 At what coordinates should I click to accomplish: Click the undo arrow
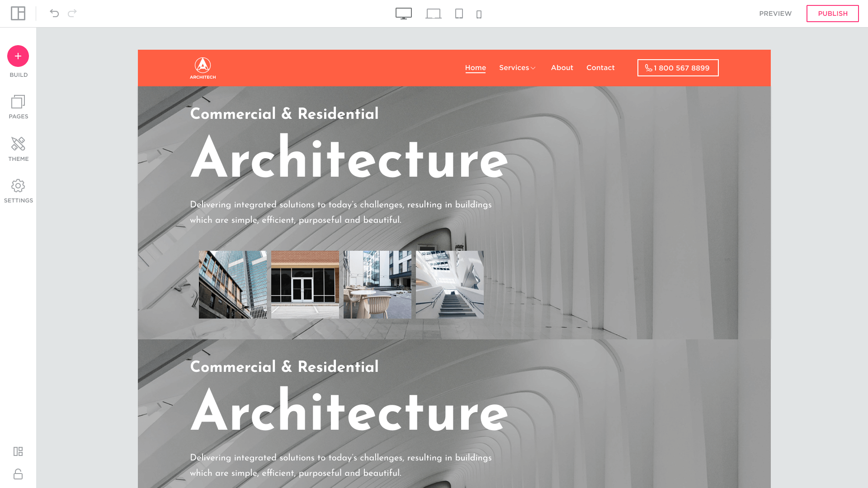(54, 14)
